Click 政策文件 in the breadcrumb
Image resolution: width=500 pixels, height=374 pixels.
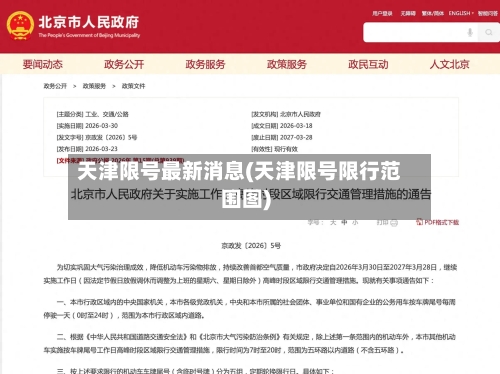click(x=133, y=86)
